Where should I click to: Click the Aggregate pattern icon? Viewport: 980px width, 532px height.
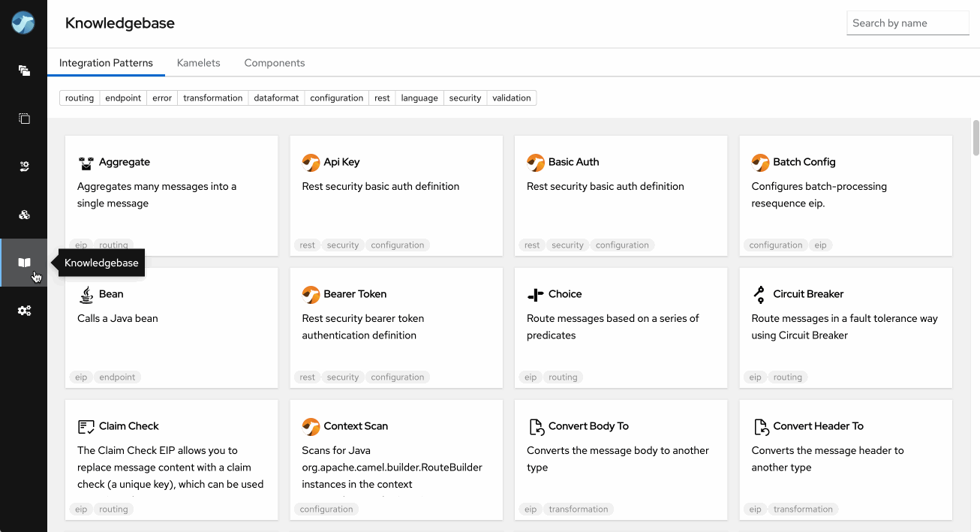(x=85, y=161)
